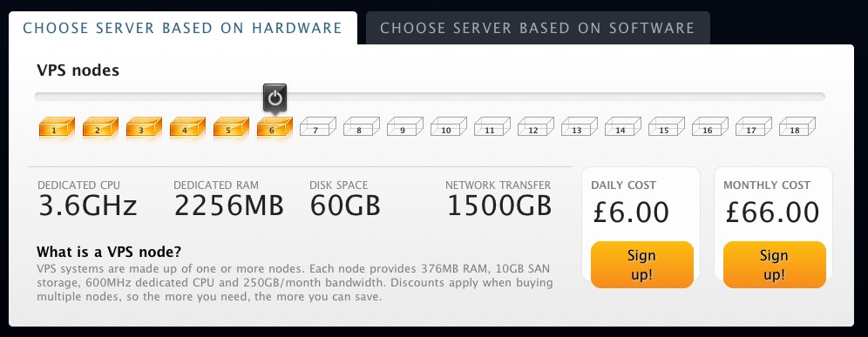Select the last node box 18
868x337 pixels.
click(x=797, y=127)
